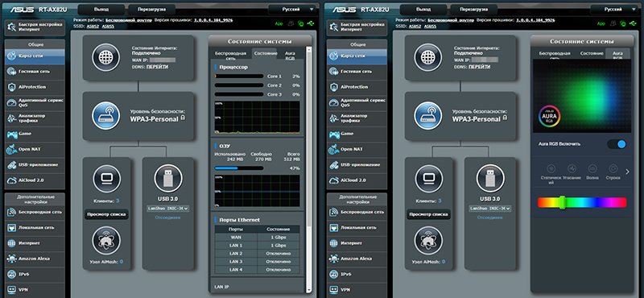The image size is (644, 298).
Task: Select the Состояние tab in the right window
Action: point(592,54)
